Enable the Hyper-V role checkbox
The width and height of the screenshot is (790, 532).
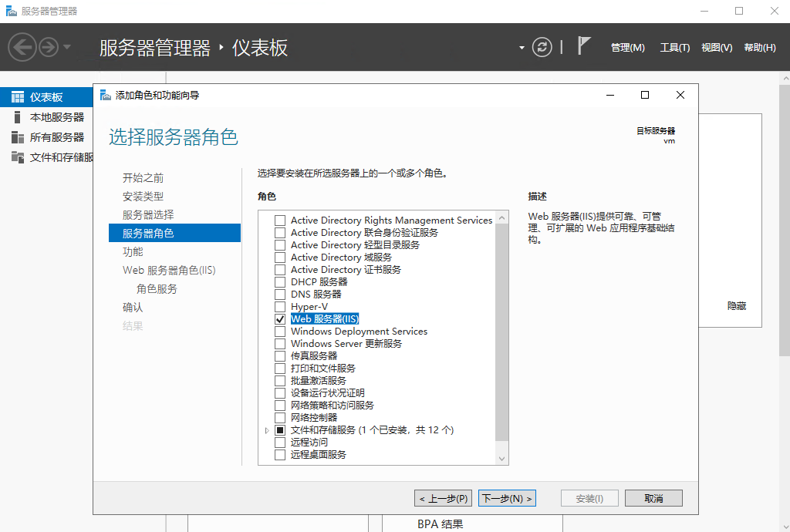[x=280, y=307]
